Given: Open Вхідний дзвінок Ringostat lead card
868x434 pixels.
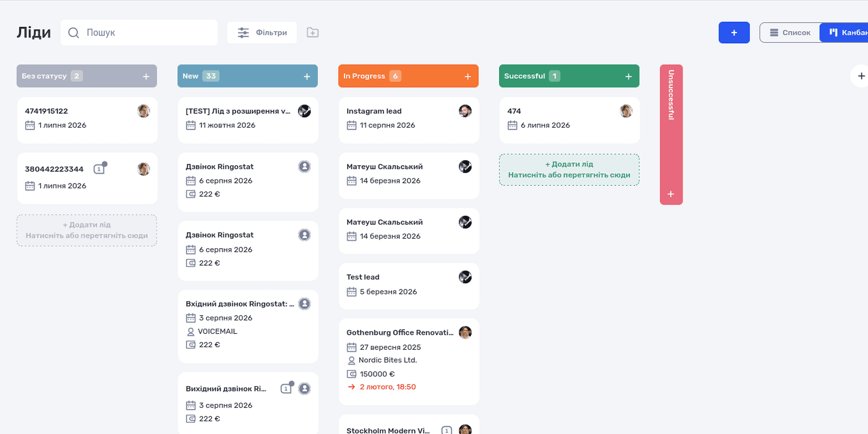Looking at the screenshot, I should click(x=248, y=326).
